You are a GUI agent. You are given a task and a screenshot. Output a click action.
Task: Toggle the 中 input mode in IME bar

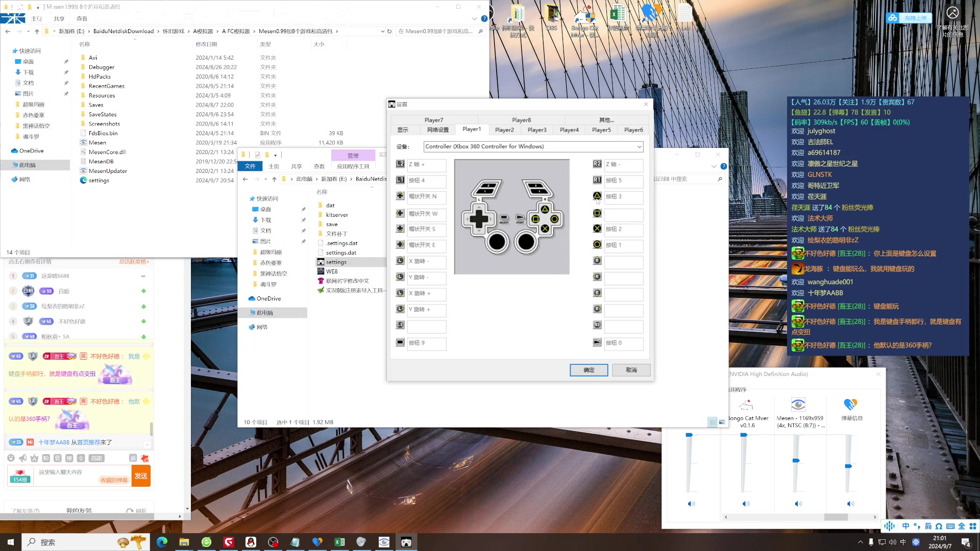coord(905,526)
